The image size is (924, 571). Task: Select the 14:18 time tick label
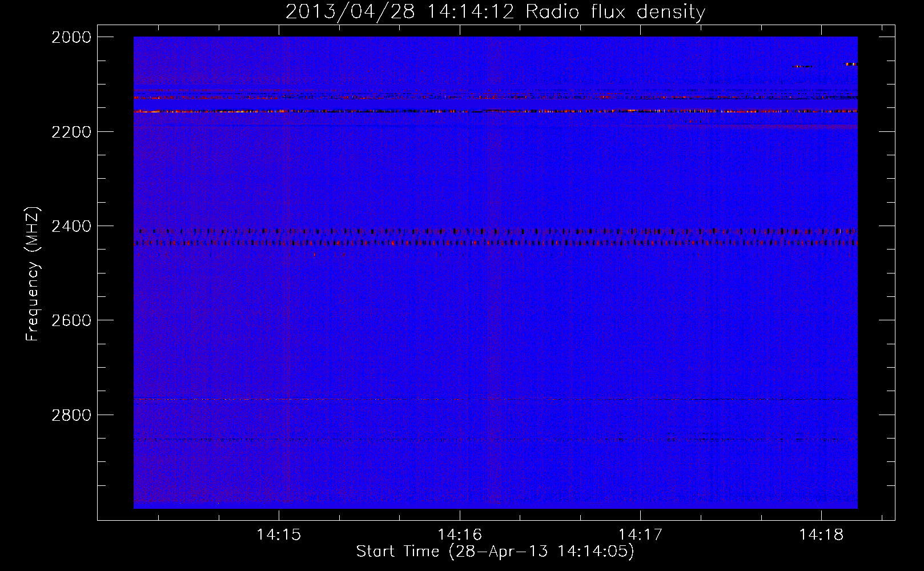pyautogui.click(x=821, y=534)
